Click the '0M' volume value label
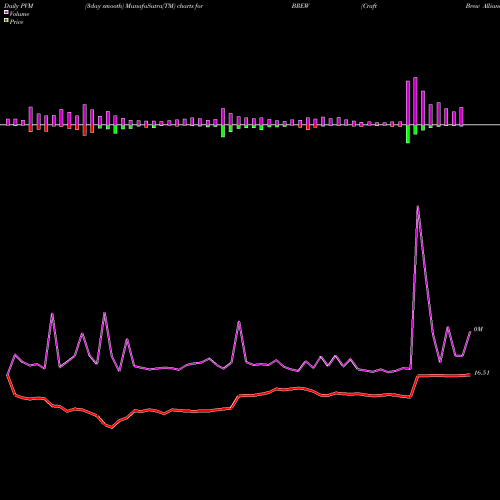The image size is (500, 500). click(478, 329)
